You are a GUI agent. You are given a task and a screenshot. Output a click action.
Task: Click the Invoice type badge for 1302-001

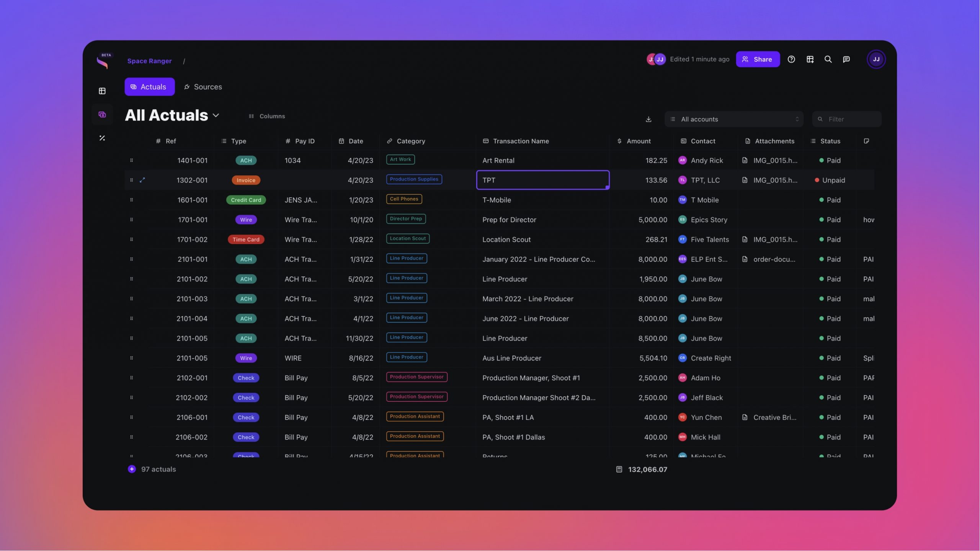246,180
